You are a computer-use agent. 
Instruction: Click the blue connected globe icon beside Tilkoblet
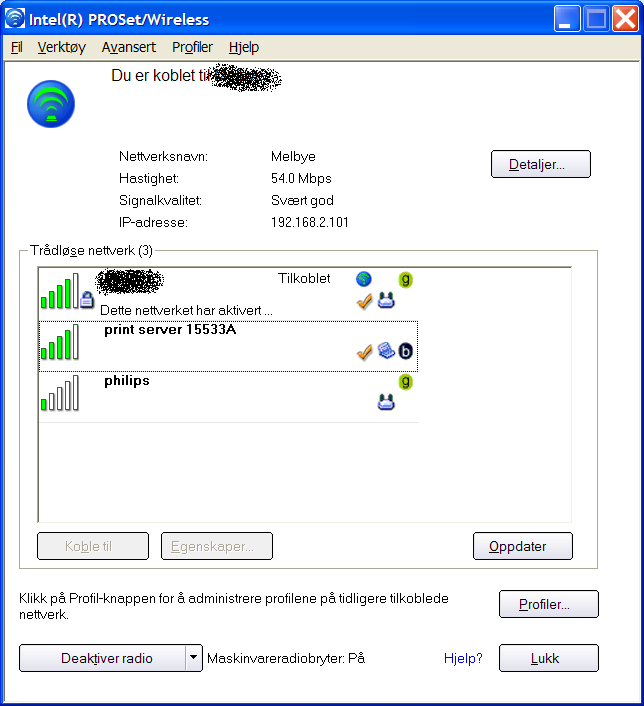click(x=363, y=279)
